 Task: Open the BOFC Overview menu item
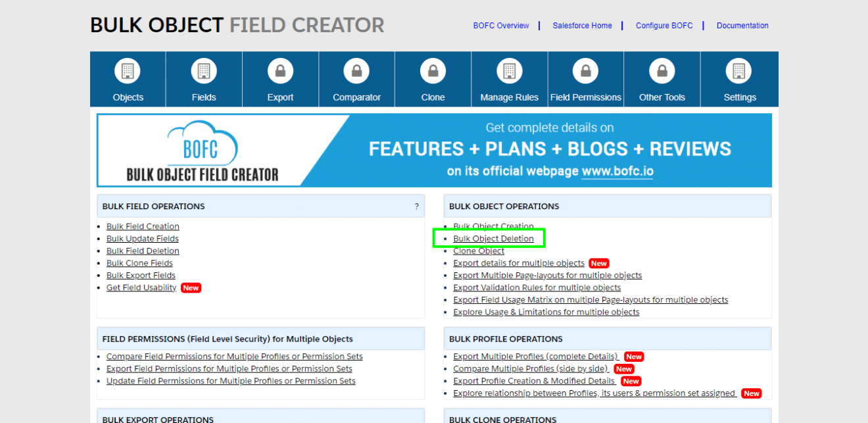click(x=501, y=25)
